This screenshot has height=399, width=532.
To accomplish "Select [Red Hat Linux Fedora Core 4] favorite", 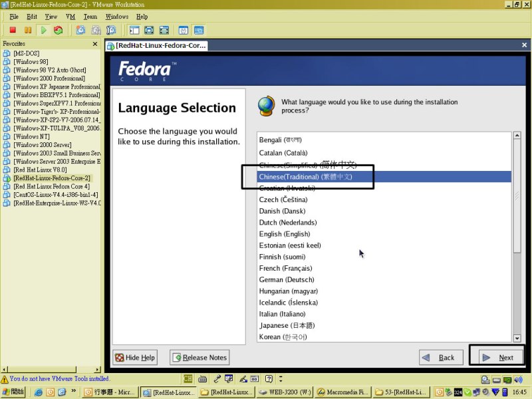I will coord(52,187).
